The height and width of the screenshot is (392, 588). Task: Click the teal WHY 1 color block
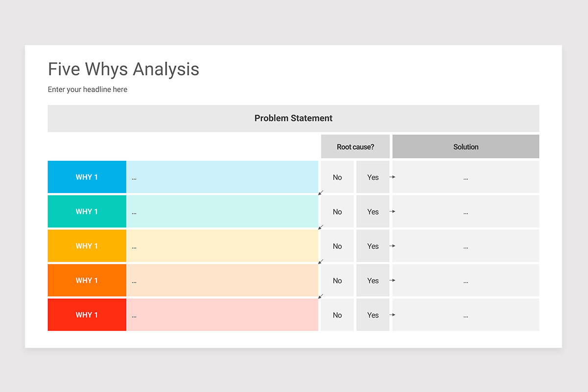[x=87, y=211]
